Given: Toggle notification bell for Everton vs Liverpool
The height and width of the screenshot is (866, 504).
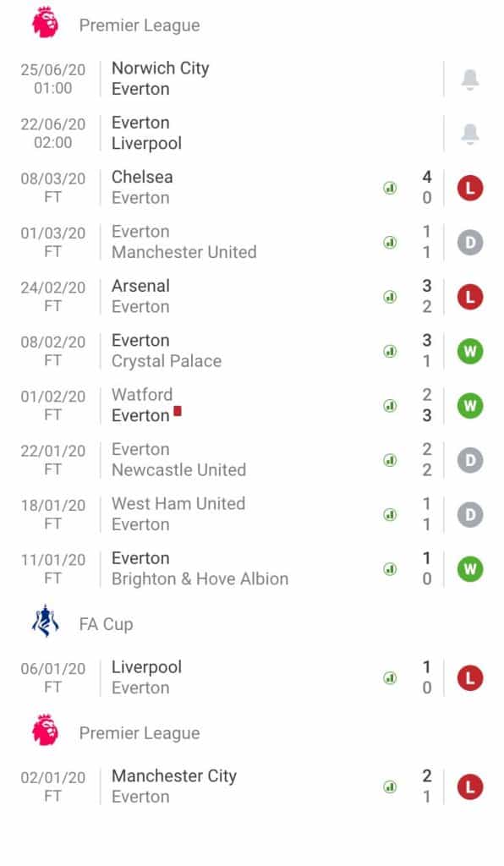Looking at the screenshot, I should [471, 131].
